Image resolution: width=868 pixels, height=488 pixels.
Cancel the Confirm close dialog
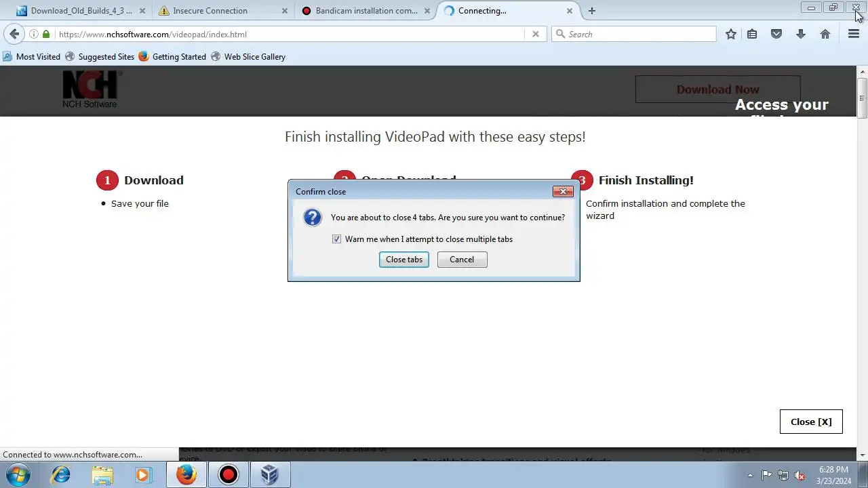click(462, 260)
